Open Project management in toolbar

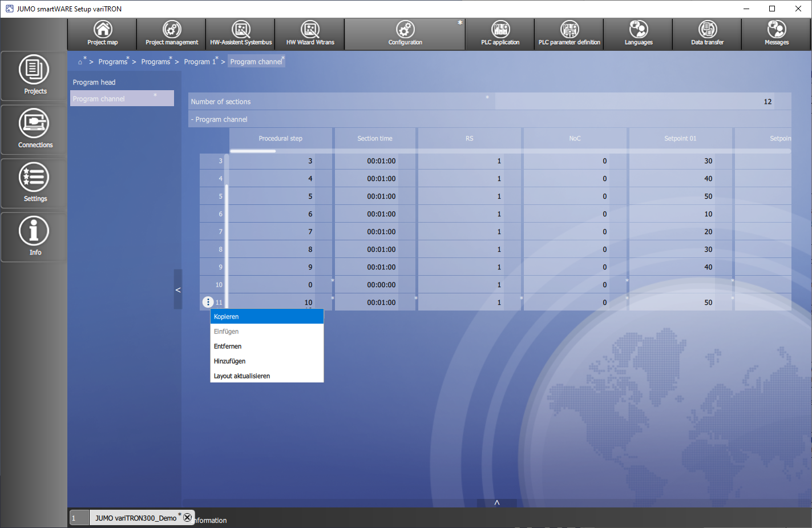point(172,34)
